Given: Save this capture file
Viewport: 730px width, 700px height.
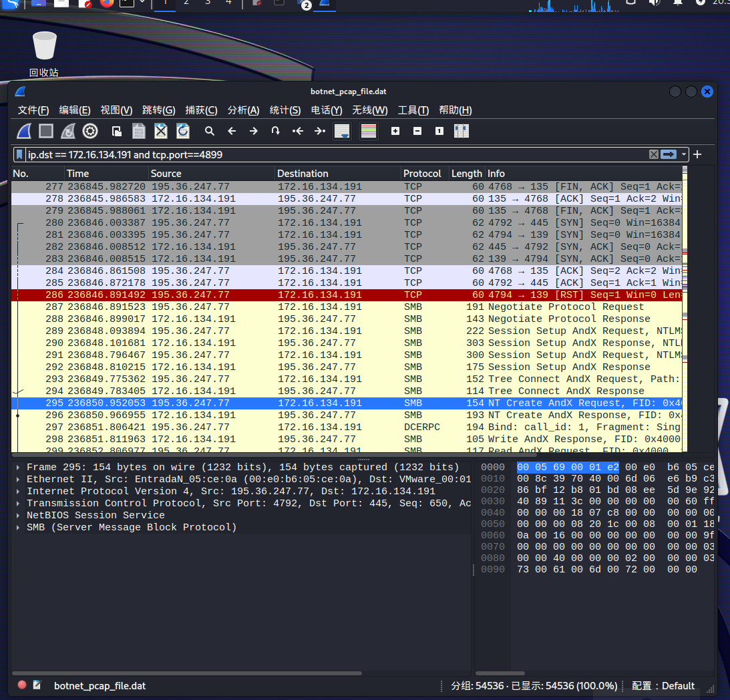Looking at the screenshot, I should 139,132.
